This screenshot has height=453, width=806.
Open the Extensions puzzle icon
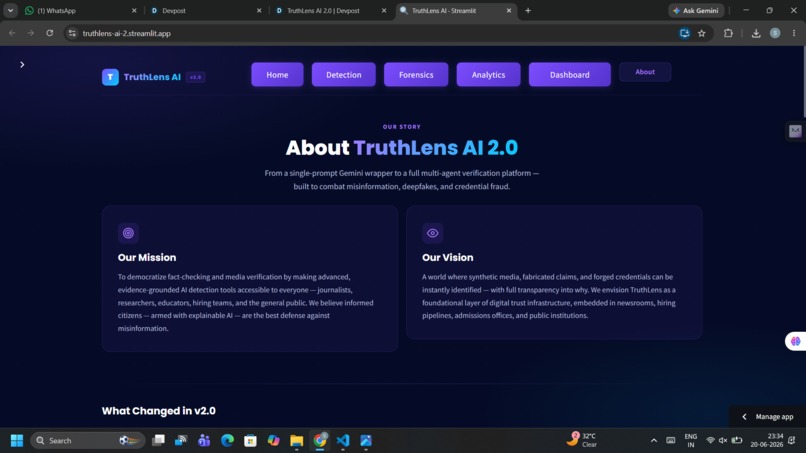(728, 33)
